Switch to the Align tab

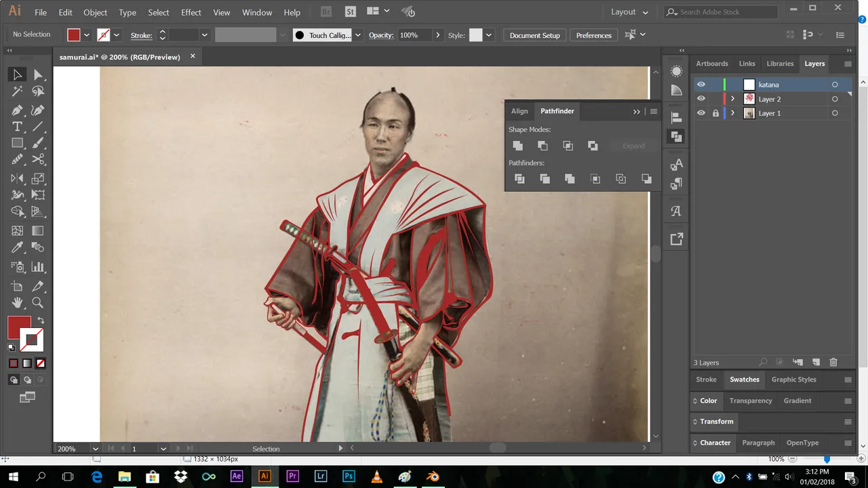(519, 111)
